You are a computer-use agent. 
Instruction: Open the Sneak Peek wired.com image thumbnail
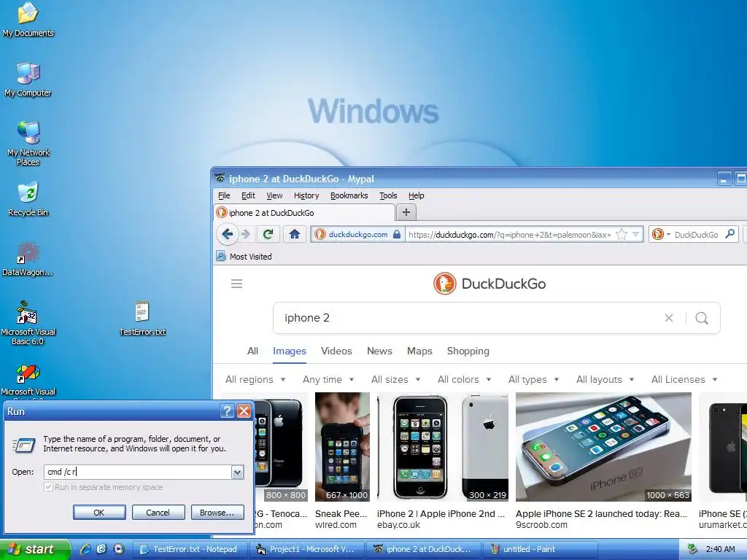pyautogui.click(x=342, y=447)
